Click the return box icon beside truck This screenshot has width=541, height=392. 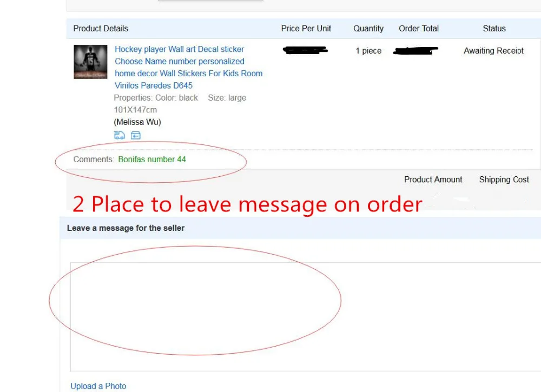point(136,135)
